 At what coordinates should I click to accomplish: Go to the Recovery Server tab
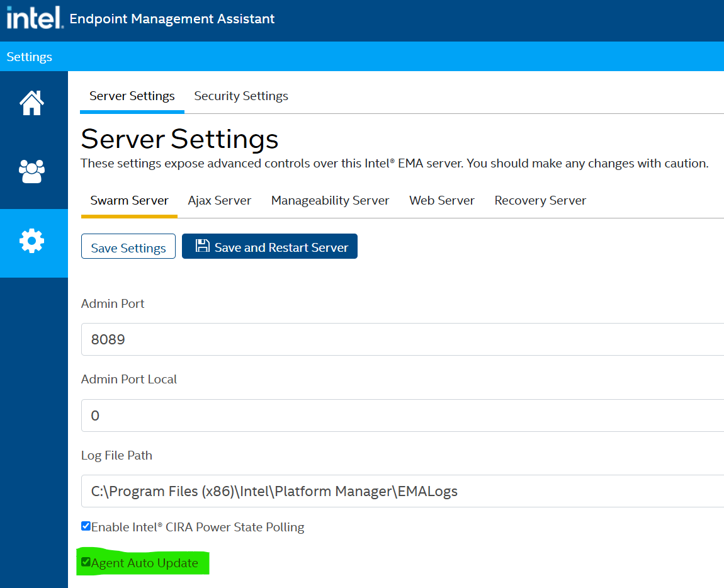(x=540, y=200)
